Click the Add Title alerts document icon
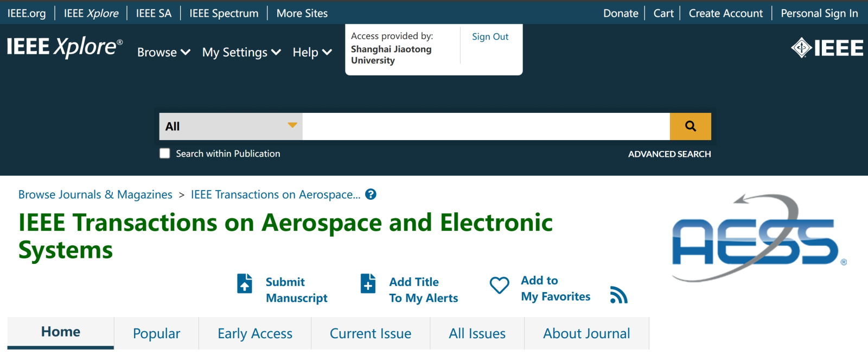Image resolution: width=868 pixels, height=361 pixels. (x=368, y=283)
